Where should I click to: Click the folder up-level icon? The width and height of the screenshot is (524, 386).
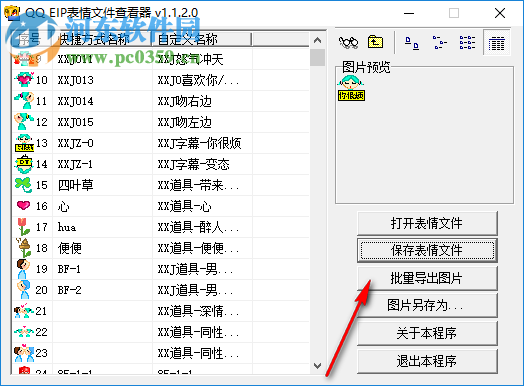click(375, 42)
